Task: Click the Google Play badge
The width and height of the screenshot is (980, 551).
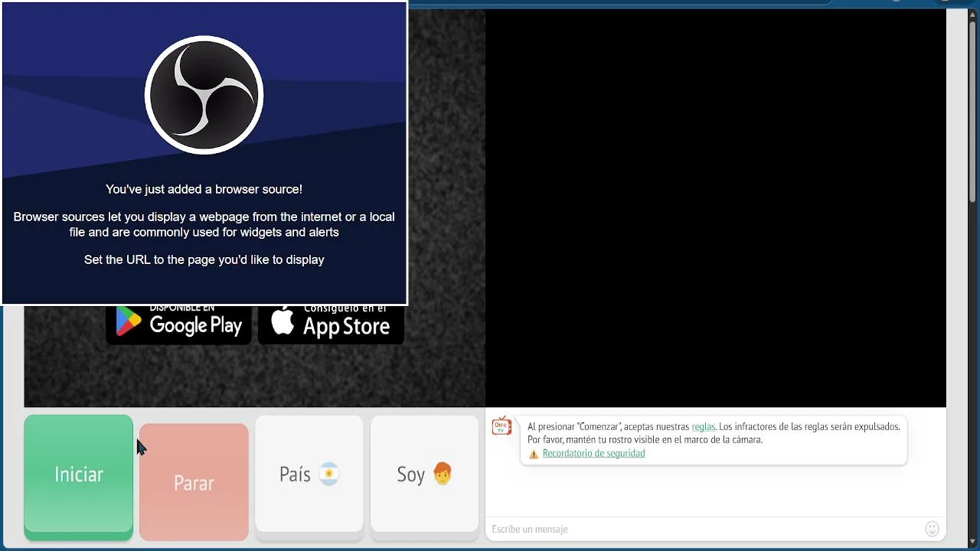Action: pos(178,325)
